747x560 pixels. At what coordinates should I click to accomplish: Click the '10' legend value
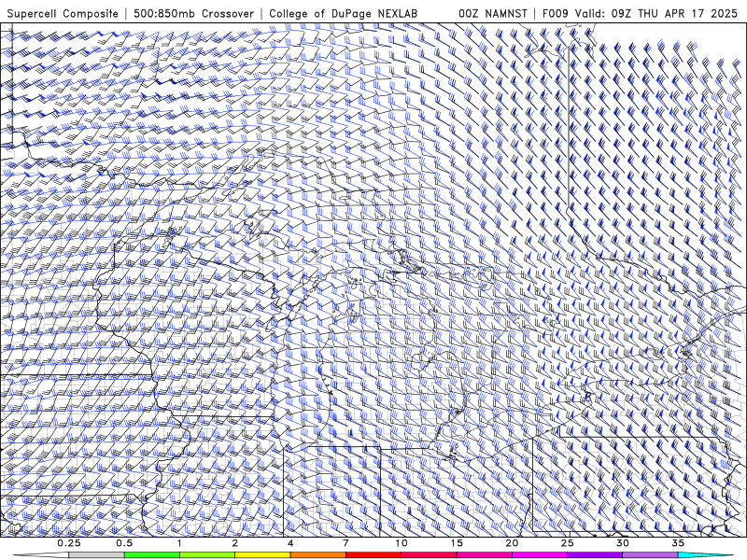click(x=402, y=543)
